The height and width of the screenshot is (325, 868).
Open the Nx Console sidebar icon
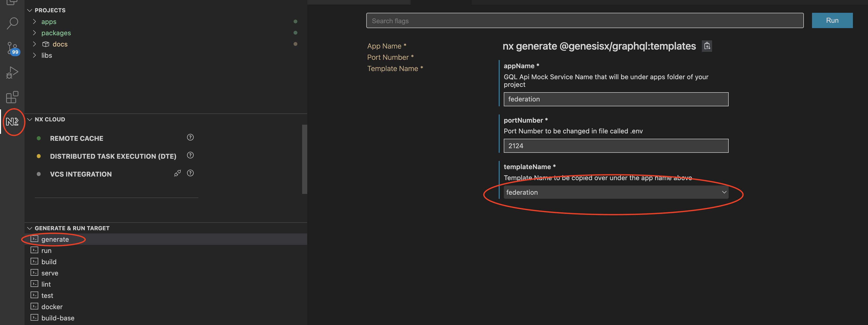click(x=13, y=122)
